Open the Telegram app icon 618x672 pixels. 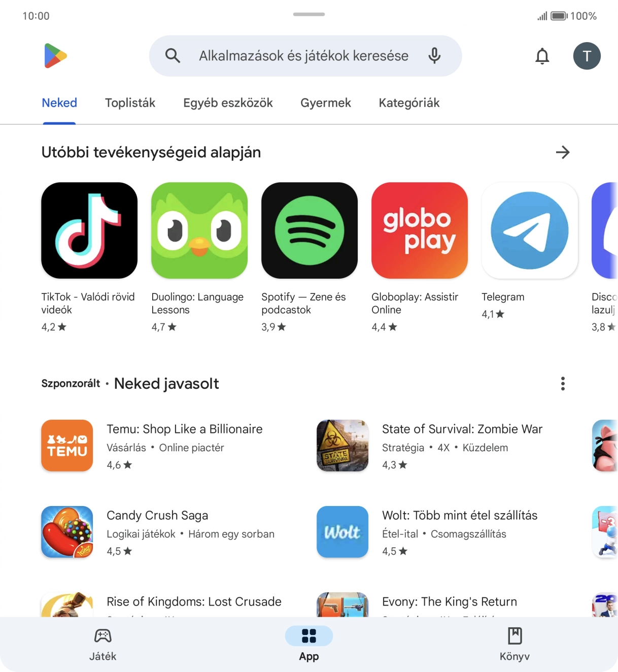tap(530, 230)
